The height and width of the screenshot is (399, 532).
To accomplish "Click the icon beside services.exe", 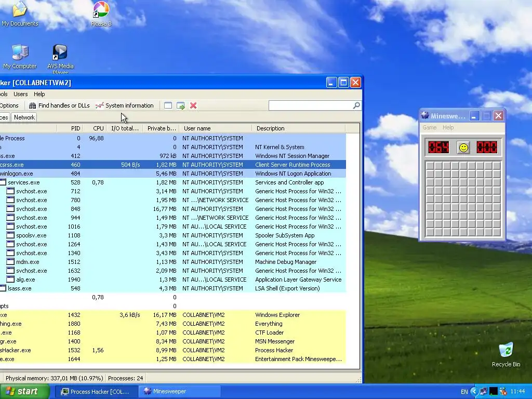I will coord(3,182).
